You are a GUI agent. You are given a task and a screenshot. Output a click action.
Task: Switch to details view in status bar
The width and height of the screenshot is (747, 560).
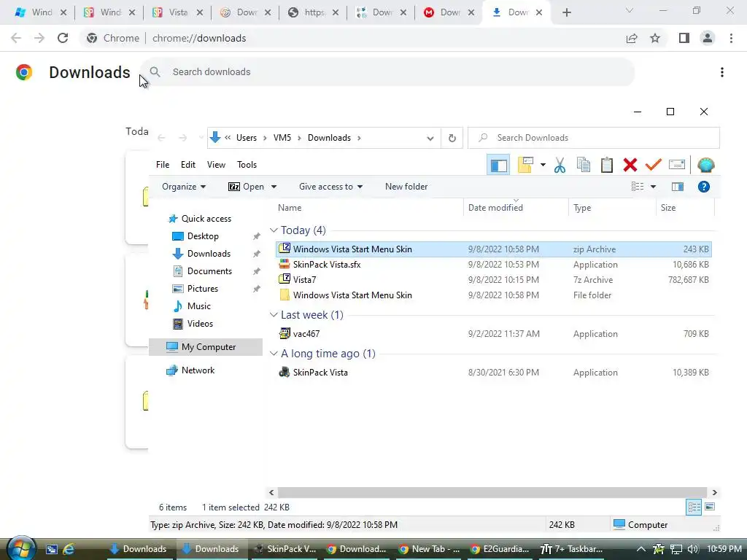click(x=694, y=507)
